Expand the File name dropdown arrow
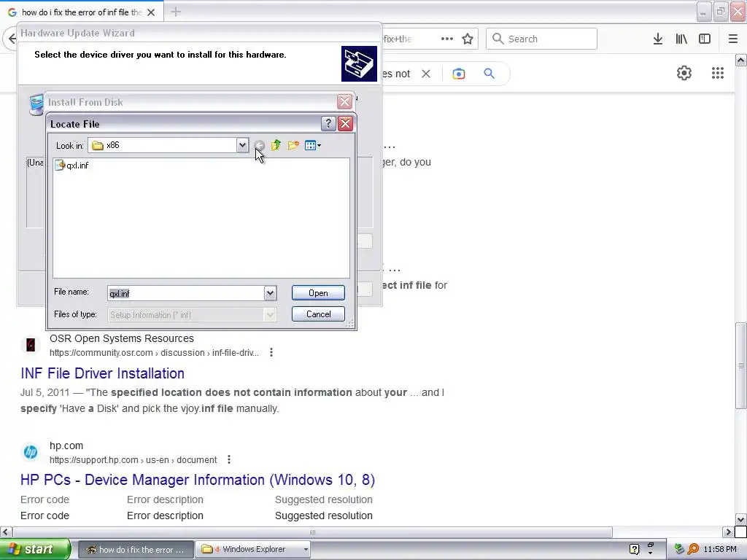This screenshot has height=560, width=747. (x=270, y=293)
